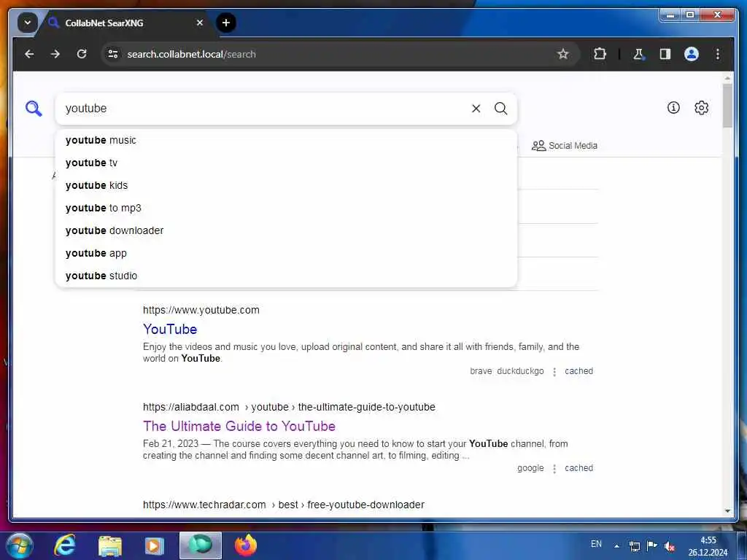Click the duckduckgo engine label
The height and width of the screenshot is (560, 747).
(x=520, y=371)
